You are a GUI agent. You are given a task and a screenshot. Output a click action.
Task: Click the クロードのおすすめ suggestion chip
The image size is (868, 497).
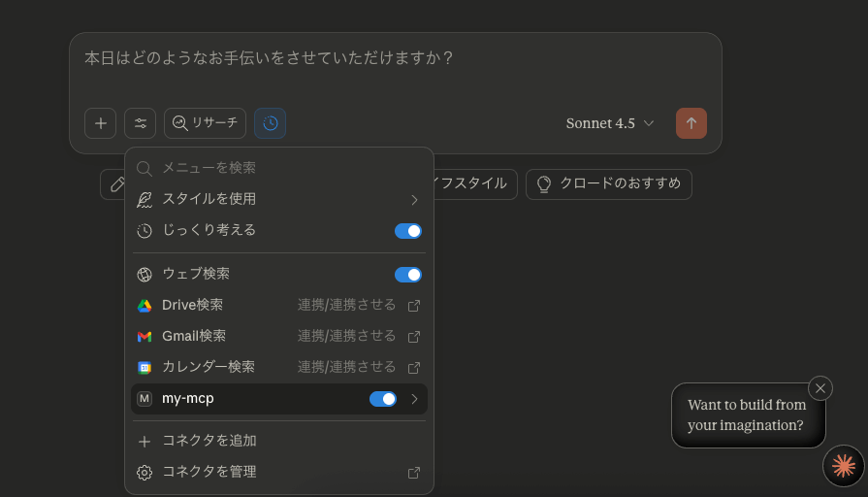click(609, 184)
